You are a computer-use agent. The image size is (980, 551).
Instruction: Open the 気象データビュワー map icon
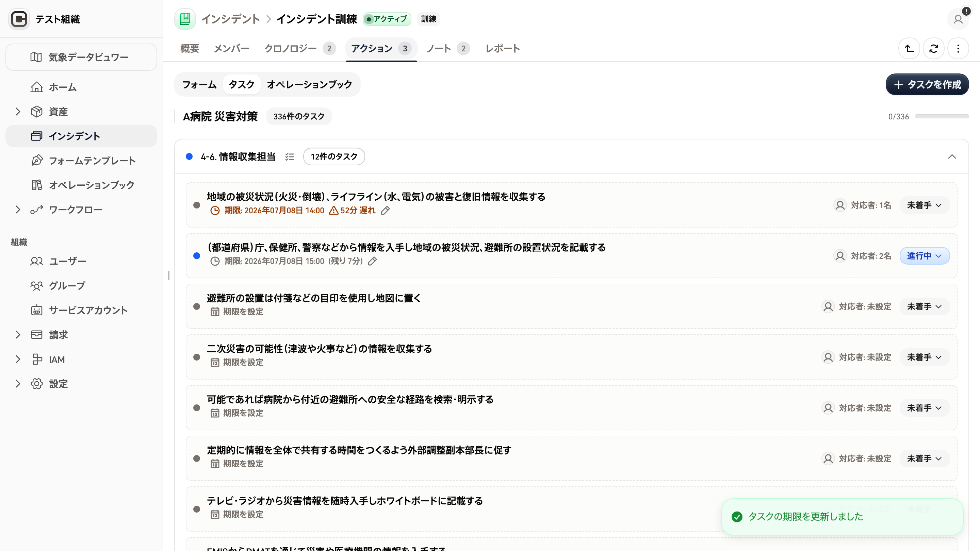point(36,57)
